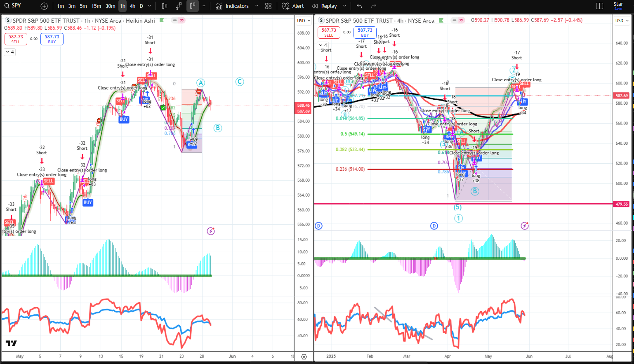Toggle the pink wave pill on the 1h chart

point(182,20)
